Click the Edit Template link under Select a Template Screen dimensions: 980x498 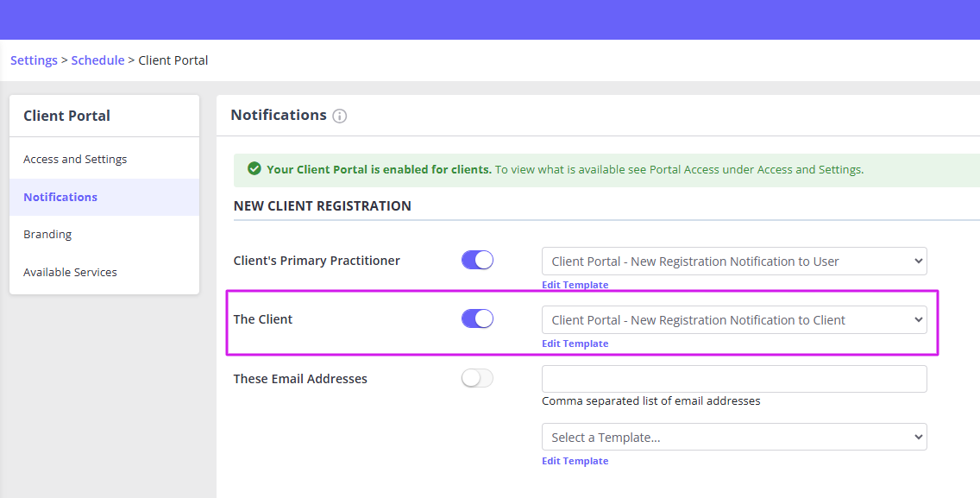coord(575,460)
